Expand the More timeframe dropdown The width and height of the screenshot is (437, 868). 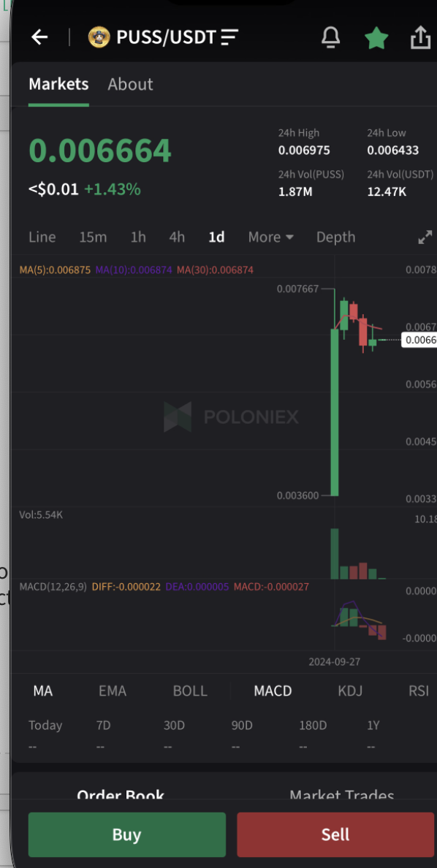coord(270,237)
